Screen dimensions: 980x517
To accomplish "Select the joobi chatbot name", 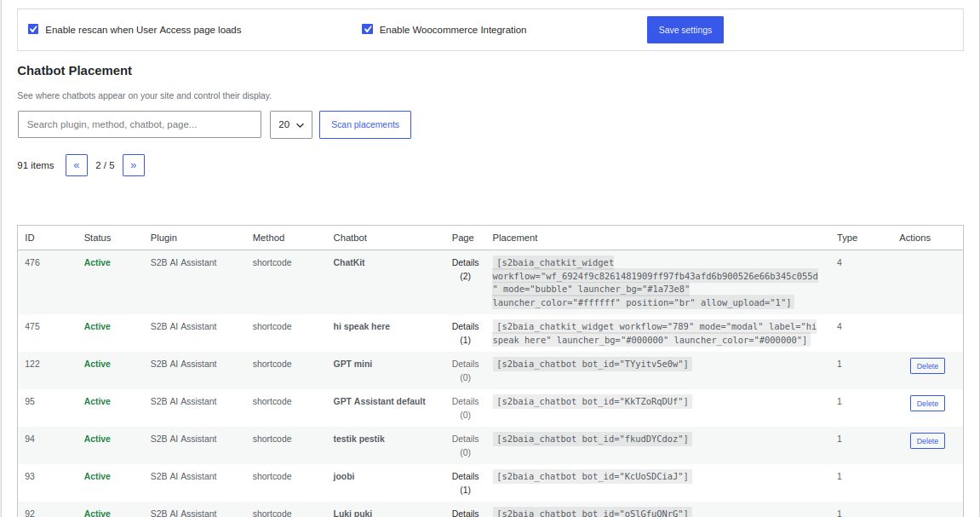I will pos(344,476).
